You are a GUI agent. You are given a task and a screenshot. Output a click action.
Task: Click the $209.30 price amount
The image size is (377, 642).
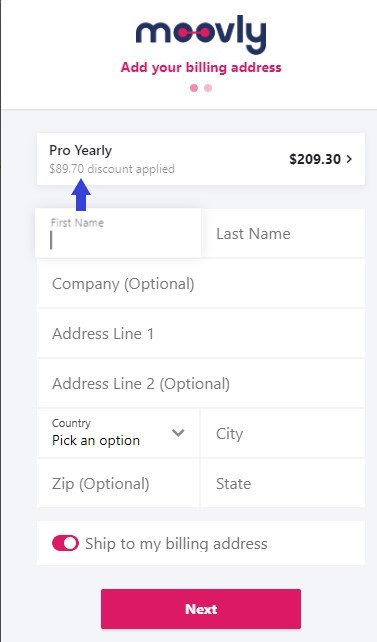(315, 159)
